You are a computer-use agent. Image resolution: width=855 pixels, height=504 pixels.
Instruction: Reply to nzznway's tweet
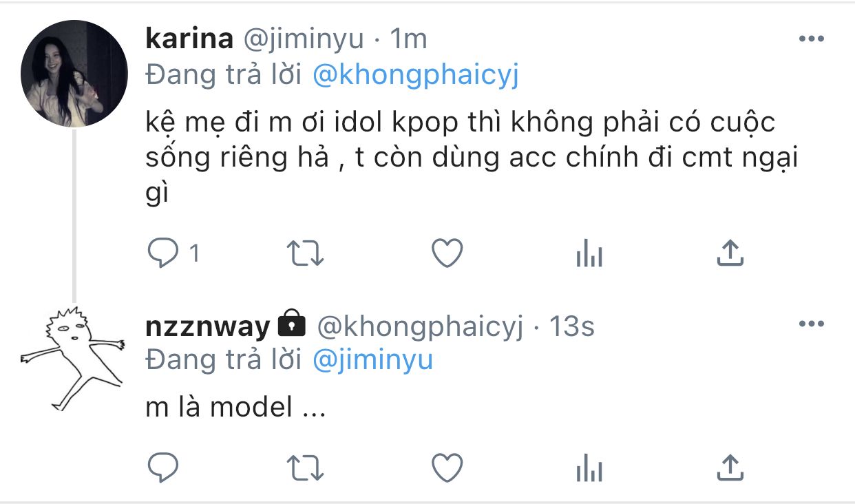(164, 468)
